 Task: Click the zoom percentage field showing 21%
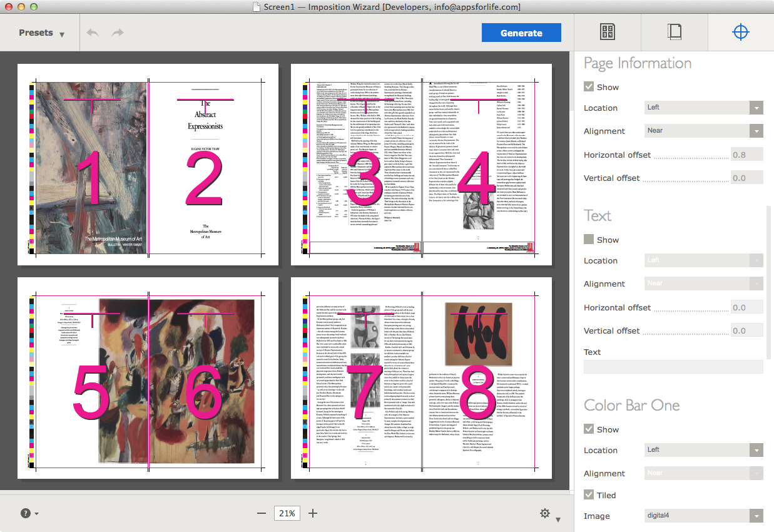[x=287, y=513]
